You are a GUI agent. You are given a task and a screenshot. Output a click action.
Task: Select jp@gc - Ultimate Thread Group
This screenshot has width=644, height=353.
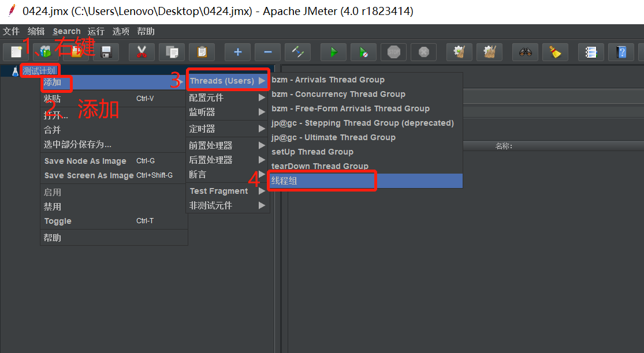[x=366, y=137]
